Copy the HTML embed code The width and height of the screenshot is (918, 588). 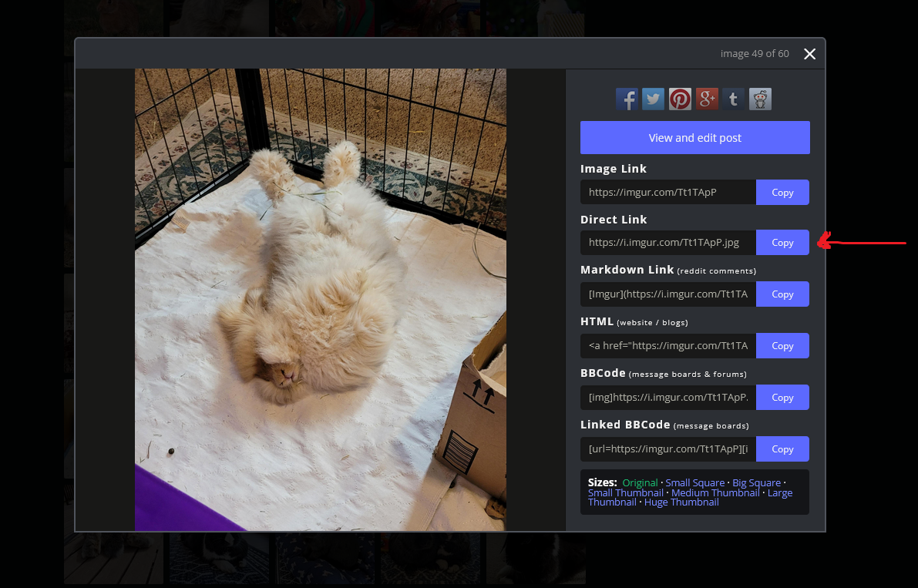pyautogui.click(x=782, y=346)
